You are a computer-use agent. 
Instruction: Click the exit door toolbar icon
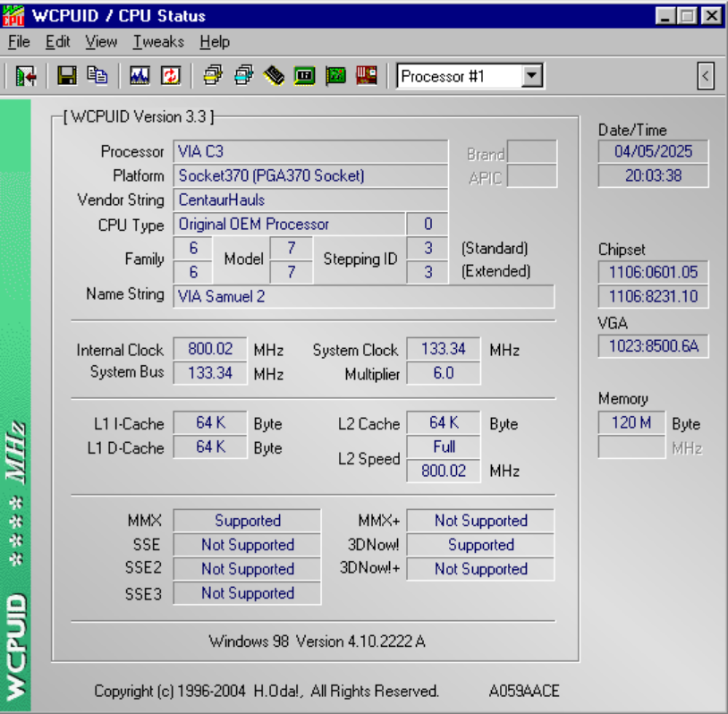[x=26, y=76]
